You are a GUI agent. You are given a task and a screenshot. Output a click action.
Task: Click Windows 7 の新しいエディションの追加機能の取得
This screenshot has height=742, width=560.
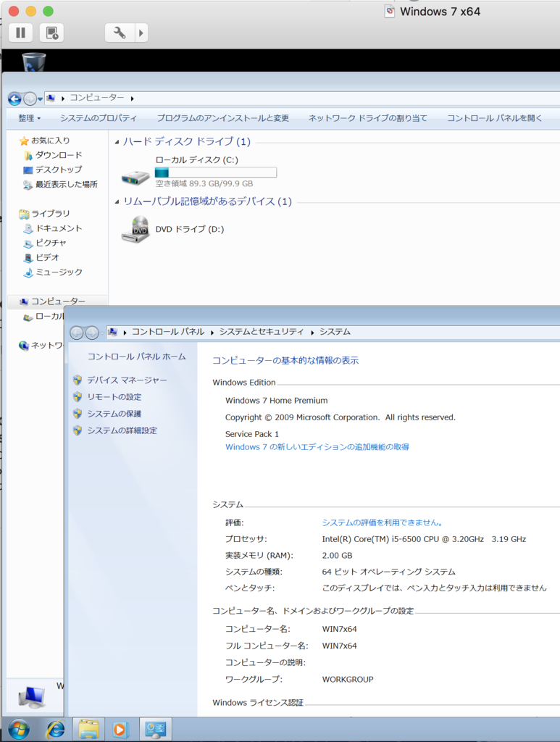pos(317,446)
